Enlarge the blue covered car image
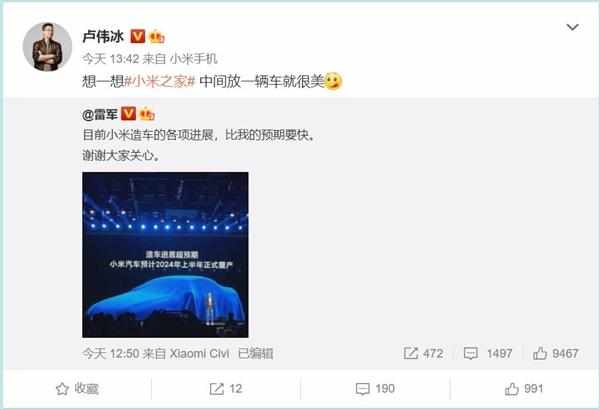The height and width of the screenshot is (409, 600). 165,255
